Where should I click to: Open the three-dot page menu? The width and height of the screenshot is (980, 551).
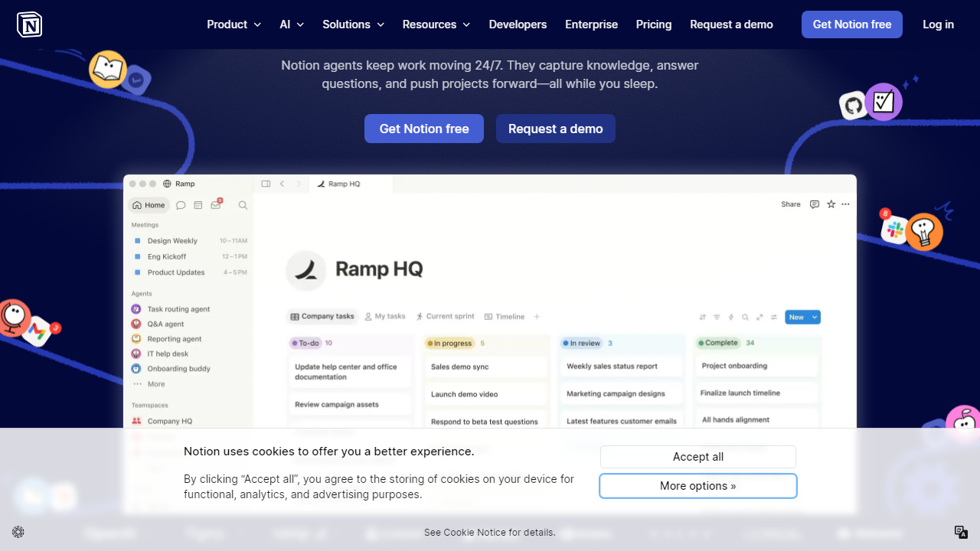pyautogui.click(x=845, y=204)
